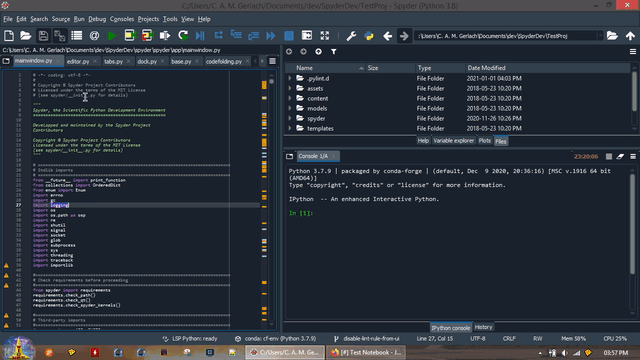Open Test Notebook in the taskbar
Screen dimensions: 640x360
(366, 352)
